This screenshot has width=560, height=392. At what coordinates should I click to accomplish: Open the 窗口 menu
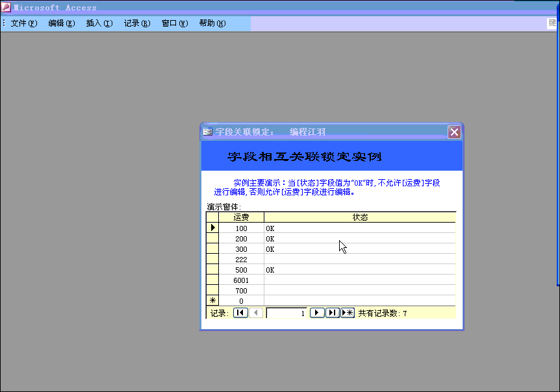tap(174, 23)
